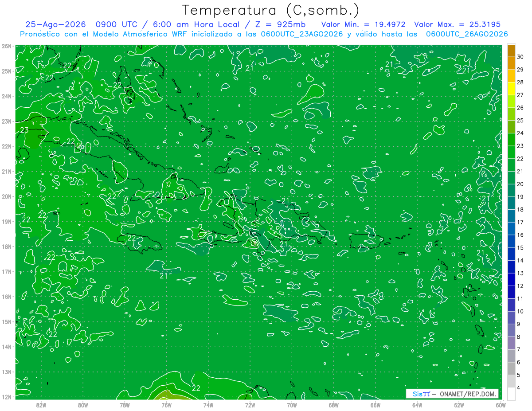Select "Valor Max. = 25.3195" text
Screen dimensions: 532x411
[x=458, y=25]
